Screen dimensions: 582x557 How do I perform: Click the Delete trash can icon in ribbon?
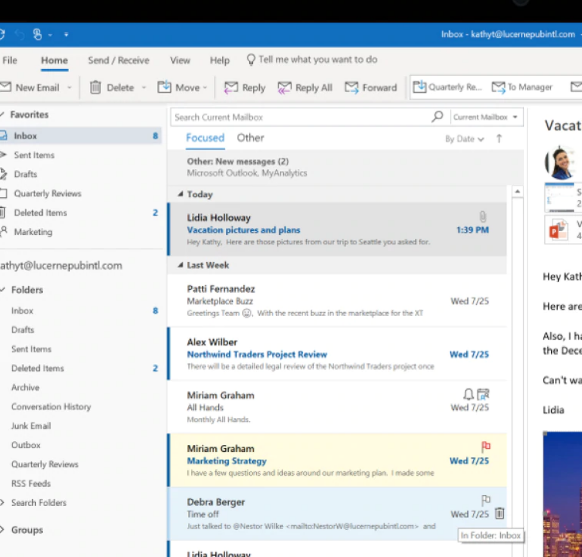(x=95, y=87)
